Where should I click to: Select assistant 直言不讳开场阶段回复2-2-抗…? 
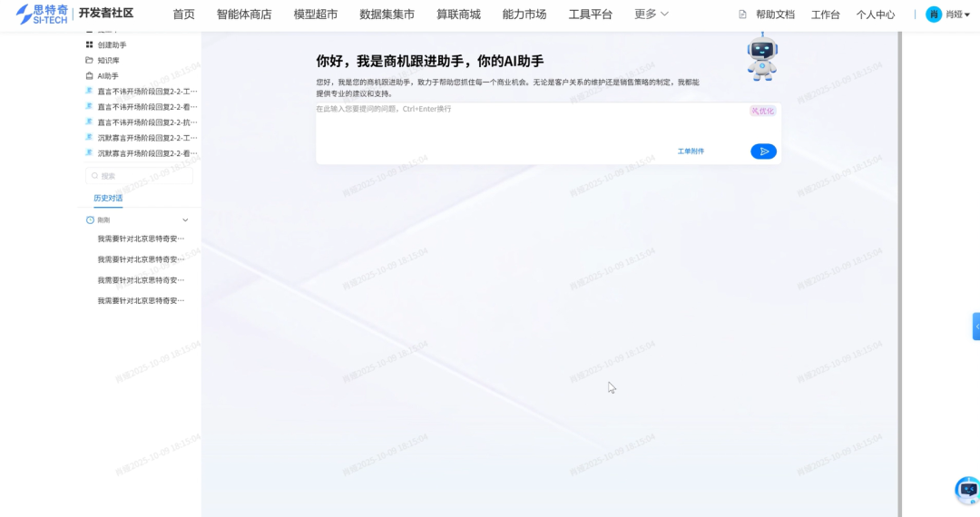pos(142,122)
